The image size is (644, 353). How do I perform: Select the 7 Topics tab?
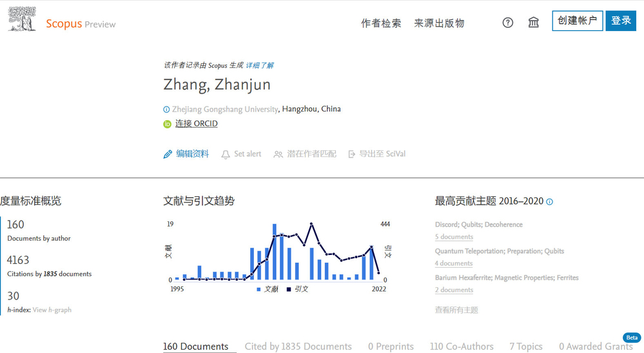[525, 347]
